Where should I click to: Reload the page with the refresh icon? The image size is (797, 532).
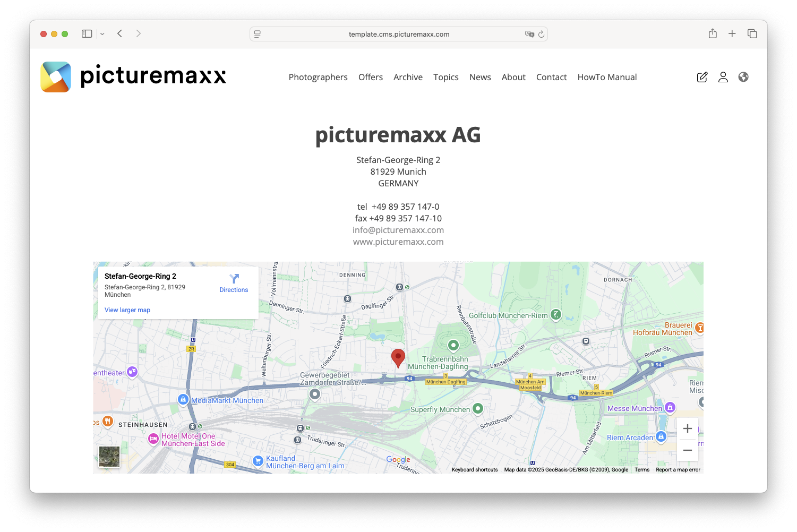(542, 34)
